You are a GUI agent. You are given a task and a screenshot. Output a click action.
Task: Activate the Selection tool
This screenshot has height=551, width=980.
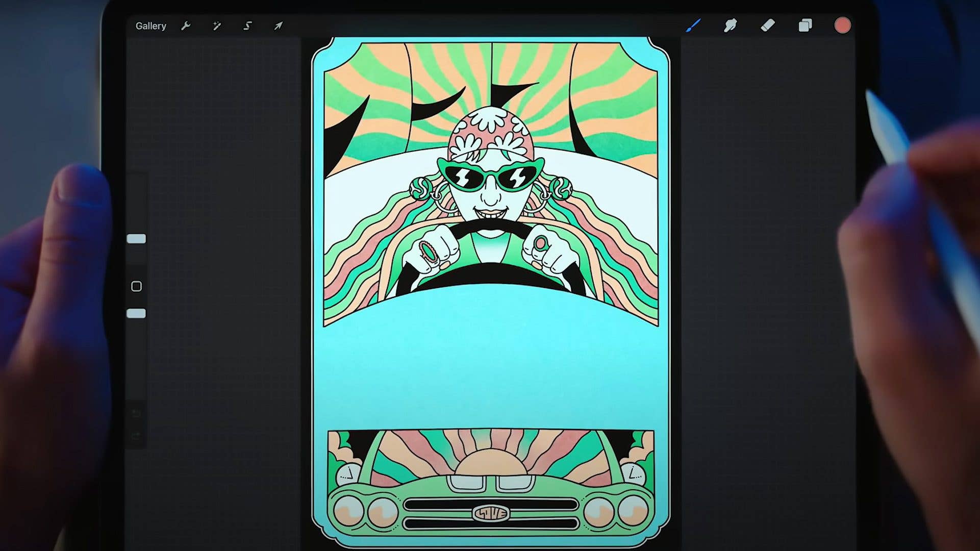(x=247, y=26)
